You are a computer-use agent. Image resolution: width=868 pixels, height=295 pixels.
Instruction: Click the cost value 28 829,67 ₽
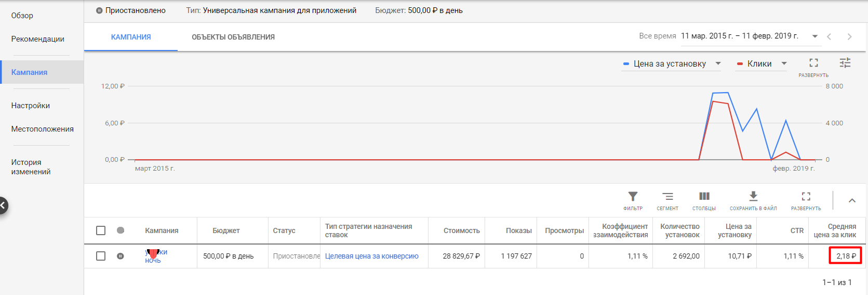pyautogui.click(x=461, y=256)
